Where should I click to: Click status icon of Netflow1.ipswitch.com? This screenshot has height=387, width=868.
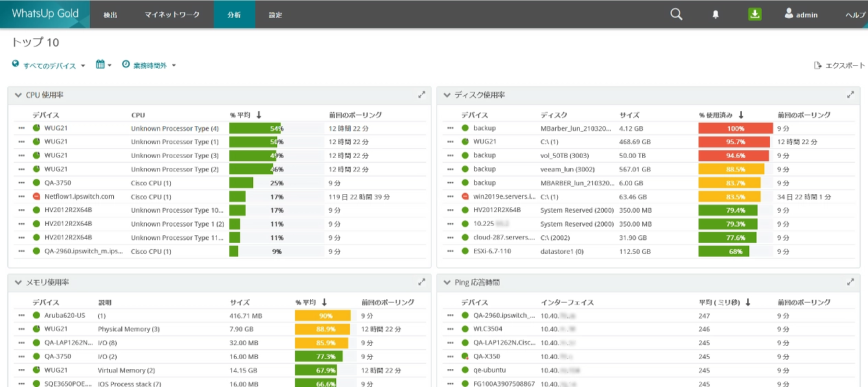[36, 197]
